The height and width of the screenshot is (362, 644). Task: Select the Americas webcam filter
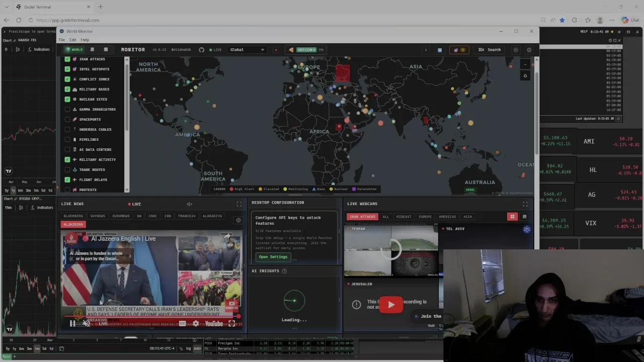point(447,217)
